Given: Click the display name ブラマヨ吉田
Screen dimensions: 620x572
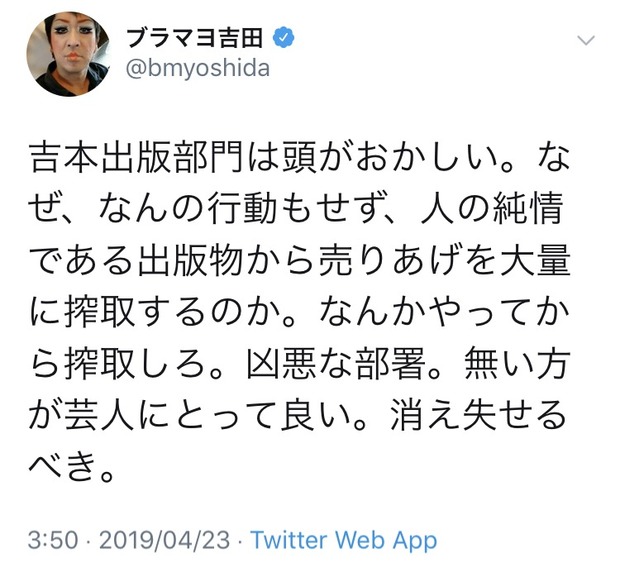Looking at the screenshot, I should [195, 38].
